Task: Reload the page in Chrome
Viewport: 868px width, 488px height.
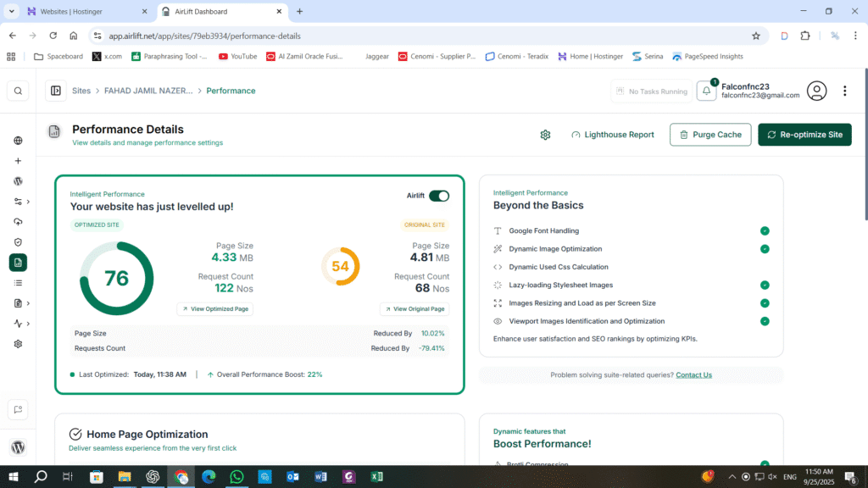Action: (x=53, y=36)
